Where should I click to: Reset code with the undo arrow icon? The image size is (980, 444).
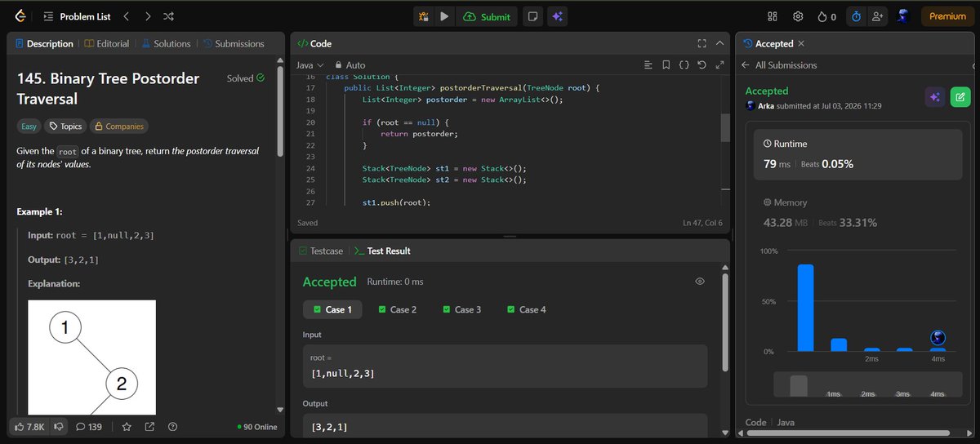(x=702, y=65)
